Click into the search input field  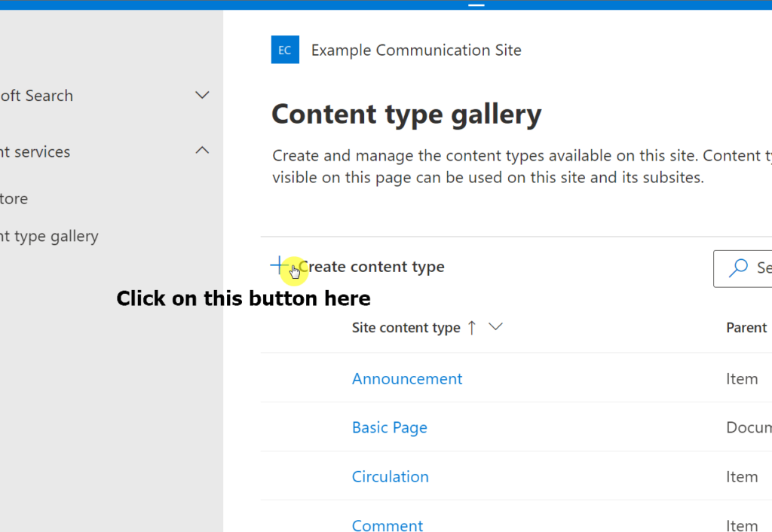tap(743, 269)
